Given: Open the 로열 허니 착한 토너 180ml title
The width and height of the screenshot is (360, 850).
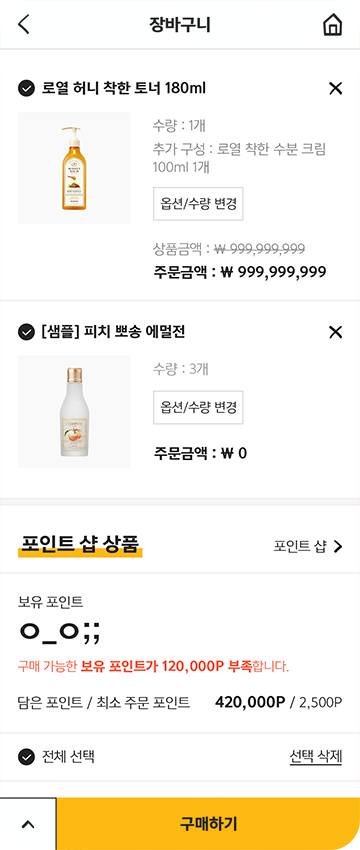Looking at the screenshot, I should [124, 88].
